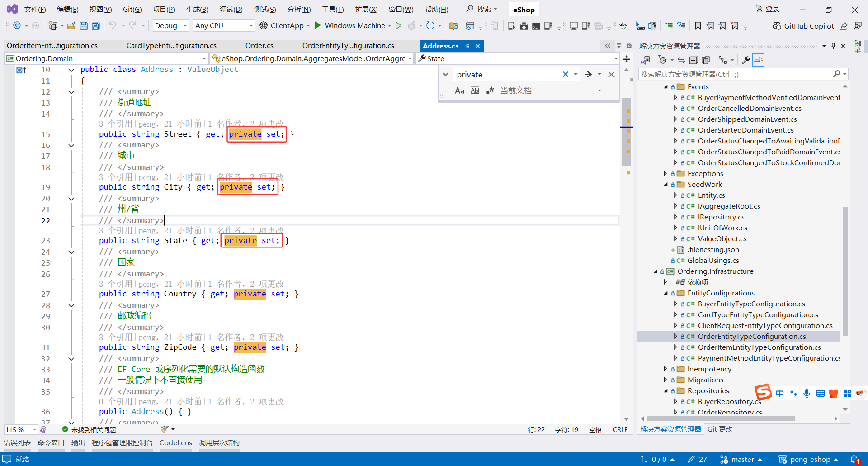This screenshot has height=466, width=868.
Task: Expand the find box to show replace
Action: click(x=445, y=75)
